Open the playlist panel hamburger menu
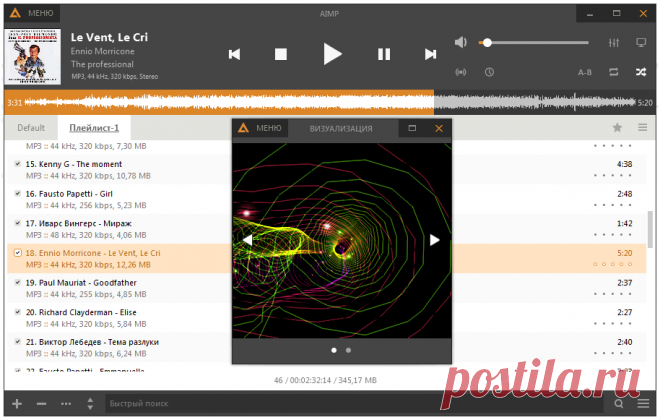Image resolution: width=660 pixels, height=420 pixels. tap(642, 128)
